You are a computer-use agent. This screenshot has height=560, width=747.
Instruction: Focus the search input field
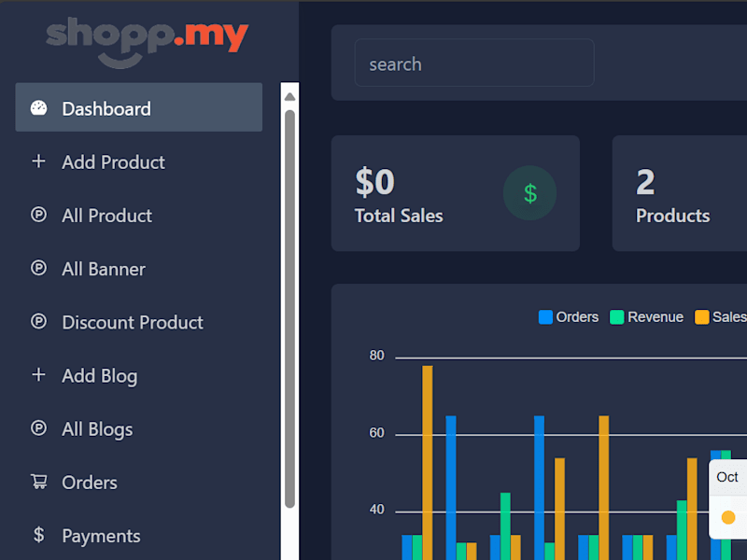coord(474,63)
